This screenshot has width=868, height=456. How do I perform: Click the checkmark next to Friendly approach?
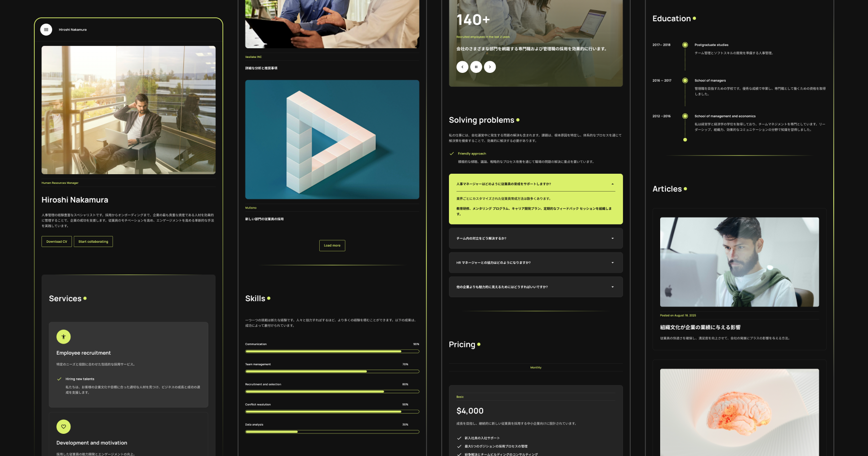click(x=452, y=153)
